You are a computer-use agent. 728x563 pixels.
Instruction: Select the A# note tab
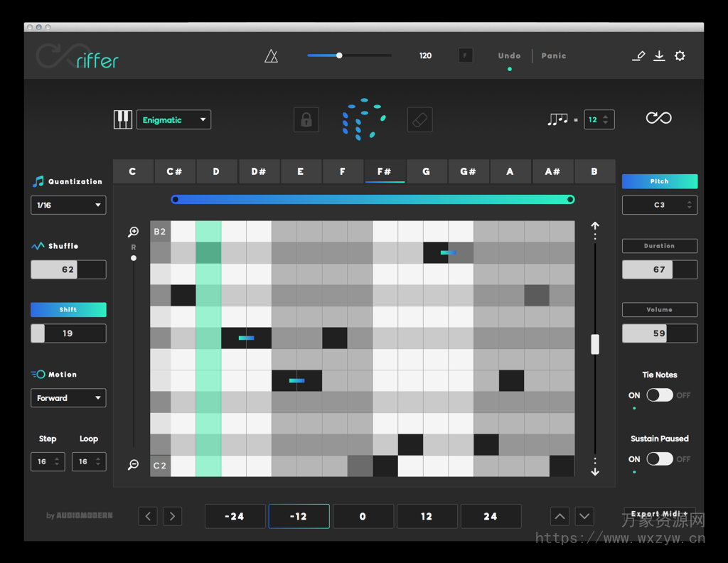[552, 171]
